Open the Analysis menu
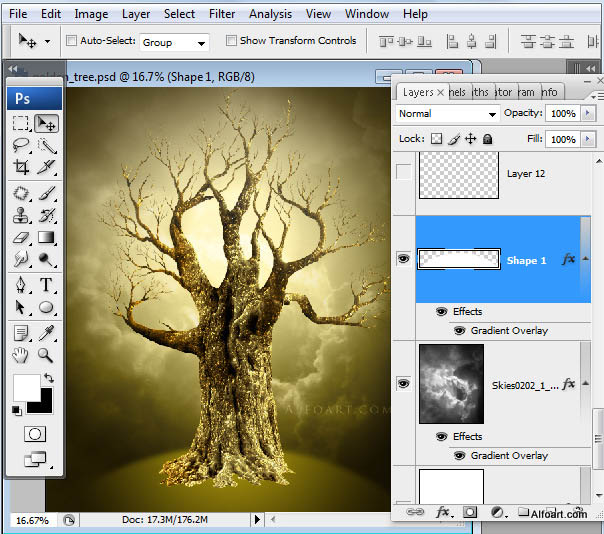 pyautogui.click(x=271, y=14)
